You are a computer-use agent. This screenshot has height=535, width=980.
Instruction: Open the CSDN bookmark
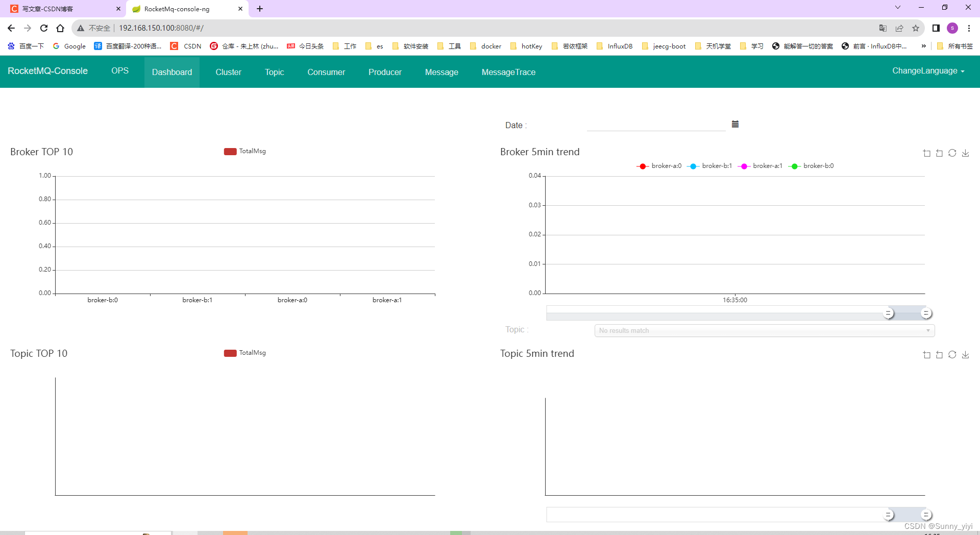click(x=186, y=46)
